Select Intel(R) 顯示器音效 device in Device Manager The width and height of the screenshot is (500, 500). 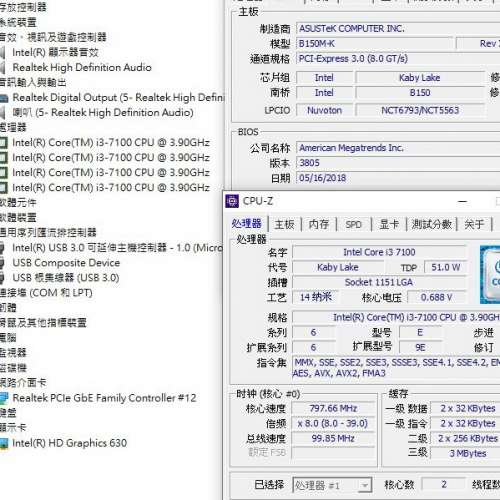point(55,52)
